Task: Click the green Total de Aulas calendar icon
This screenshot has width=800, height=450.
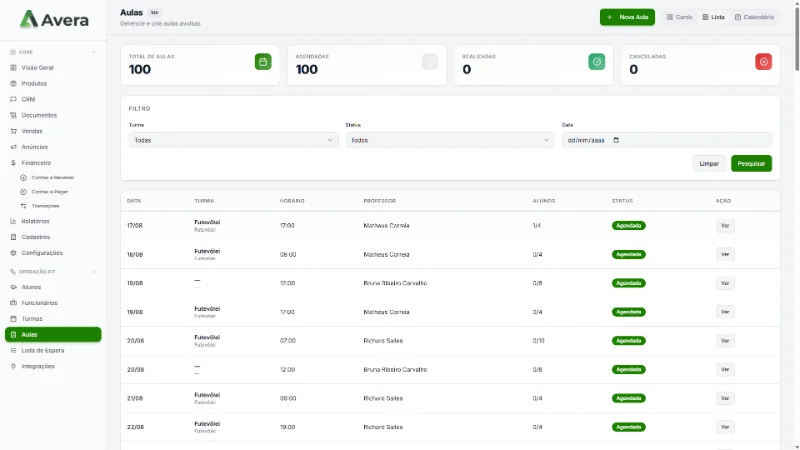Action: click(x=263, y=62)
